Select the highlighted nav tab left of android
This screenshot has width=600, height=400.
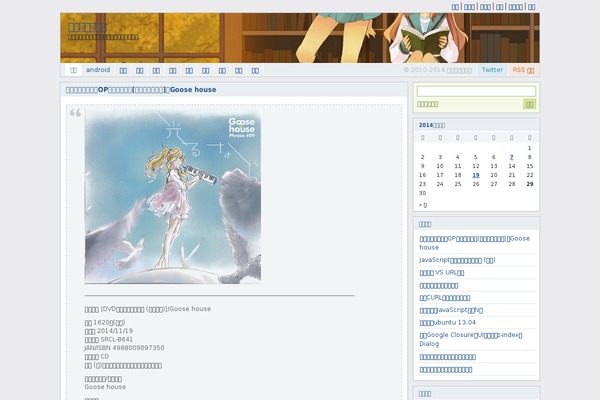click(73, 70)
